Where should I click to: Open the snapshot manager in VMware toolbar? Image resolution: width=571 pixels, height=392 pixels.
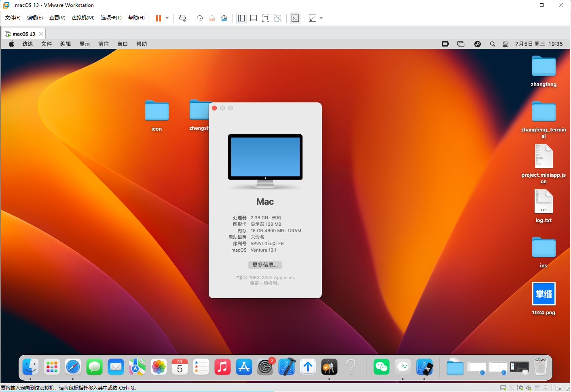click(x=224, y=18)
